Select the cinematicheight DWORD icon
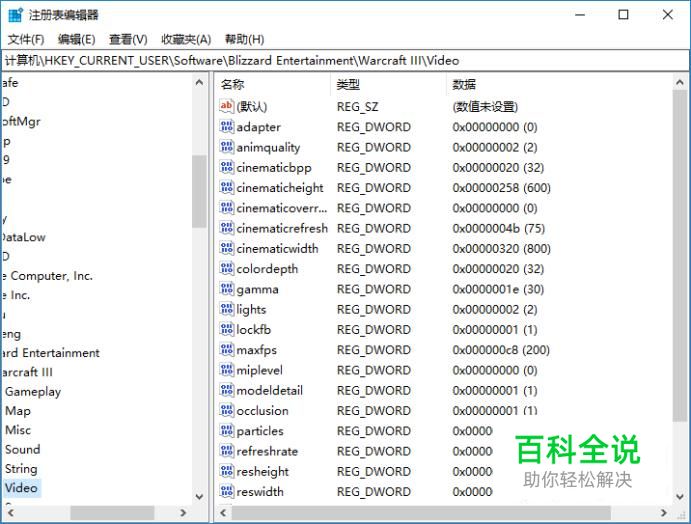 [226, 187]
